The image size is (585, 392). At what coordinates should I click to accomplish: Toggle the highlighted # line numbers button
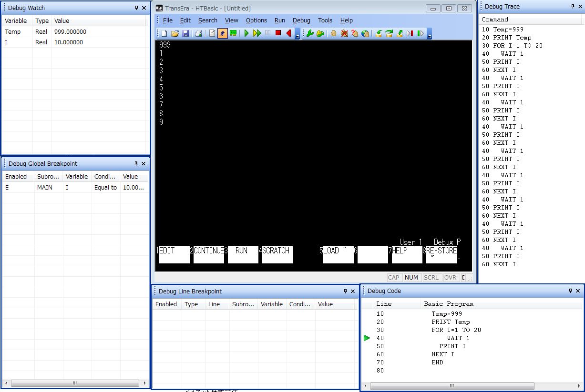222,33
